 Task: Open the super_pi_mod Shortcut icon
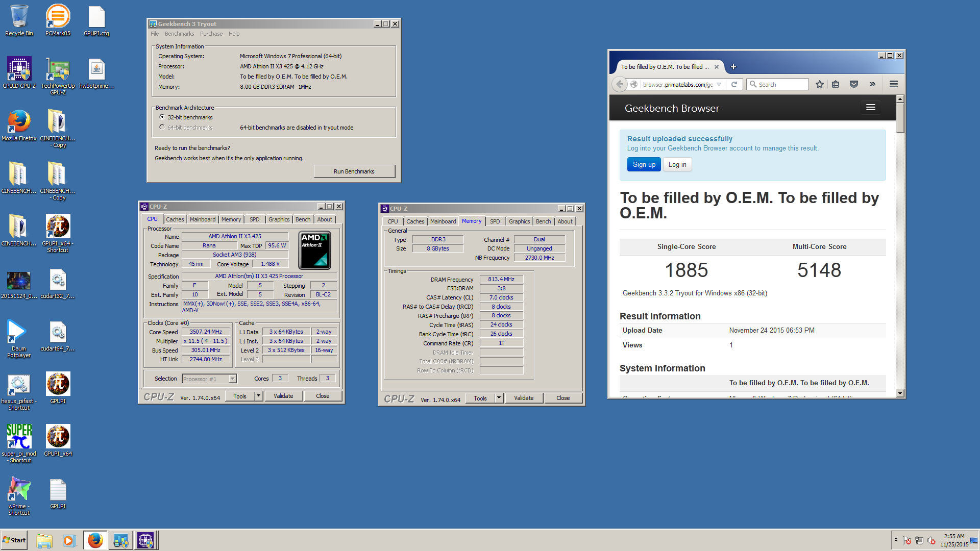(19, 443)
